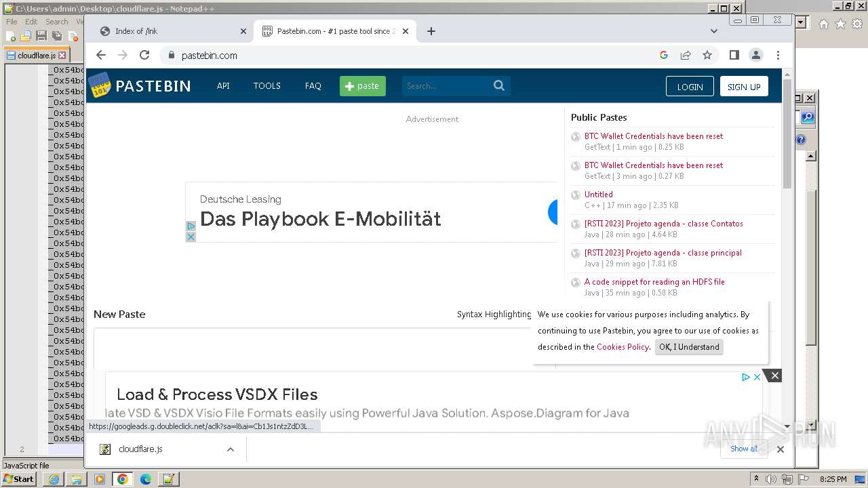Close the Pastebin.com tab
The image size is (868, 488).
406,31
